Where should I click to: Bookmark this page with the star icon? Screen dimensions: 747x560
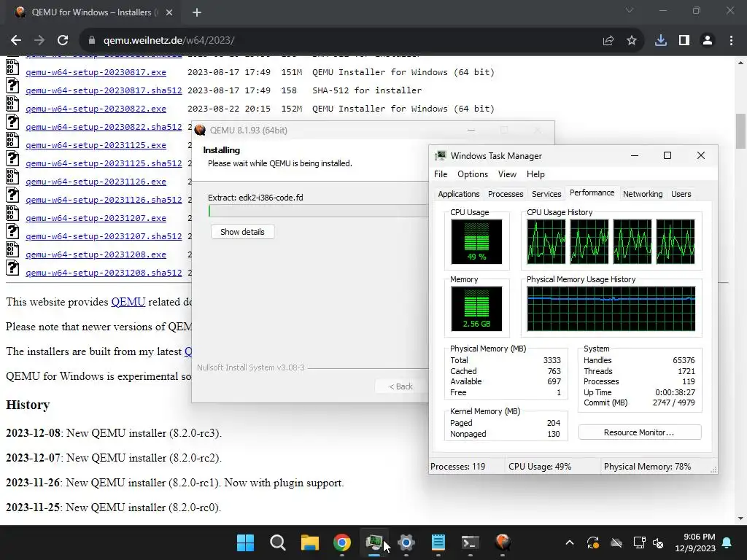click(632, 41)
